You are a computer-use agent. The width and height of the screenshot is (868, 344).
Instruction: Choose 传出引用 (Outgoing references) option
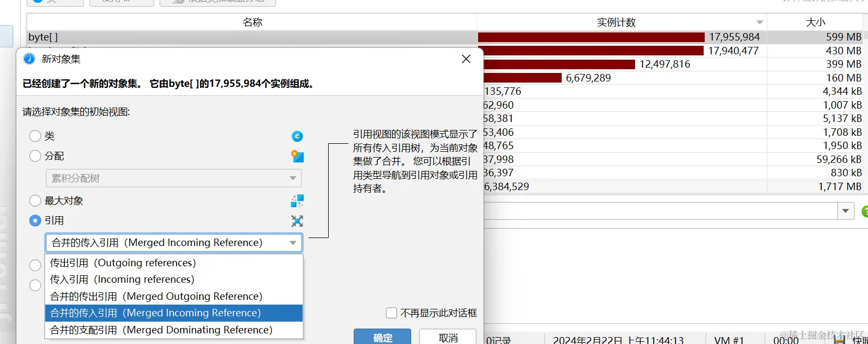[x=174, y=263]
